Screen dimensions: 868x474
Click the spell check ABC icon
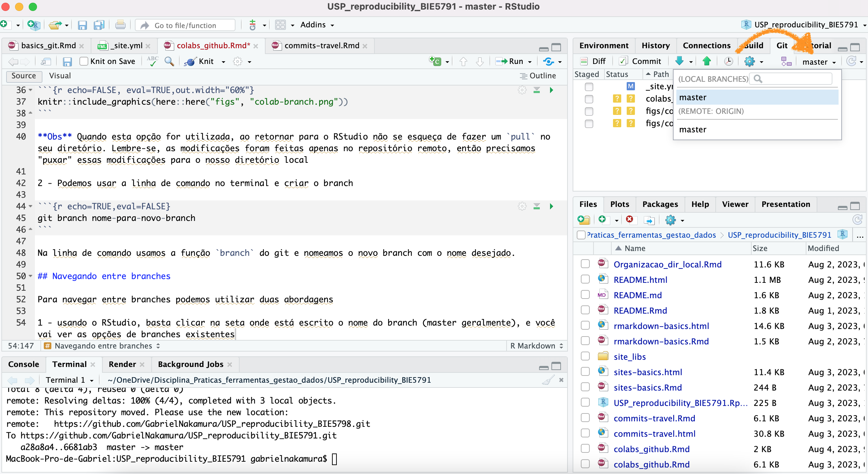click(152, 61)
